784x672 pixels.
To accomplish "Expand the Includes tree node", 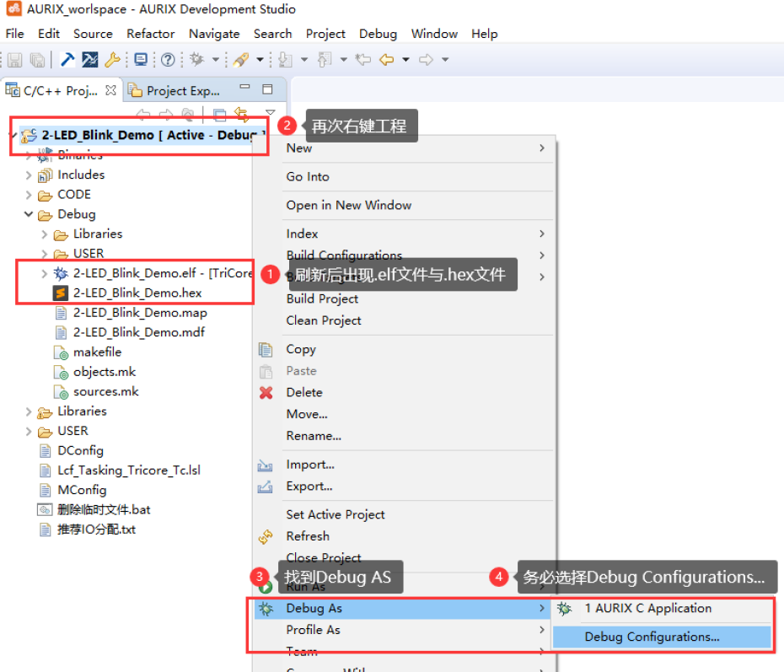I will pos(29,175).
